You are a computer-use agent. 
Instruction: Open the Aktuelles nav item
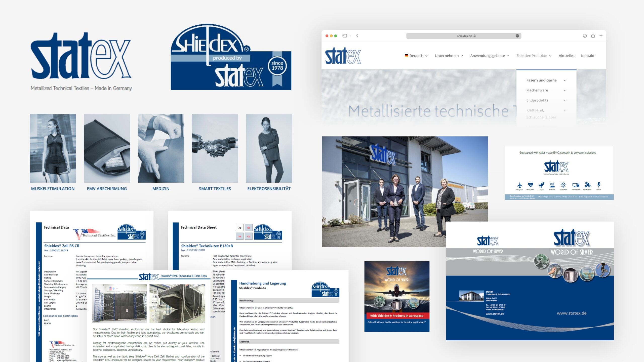point(566,56)
